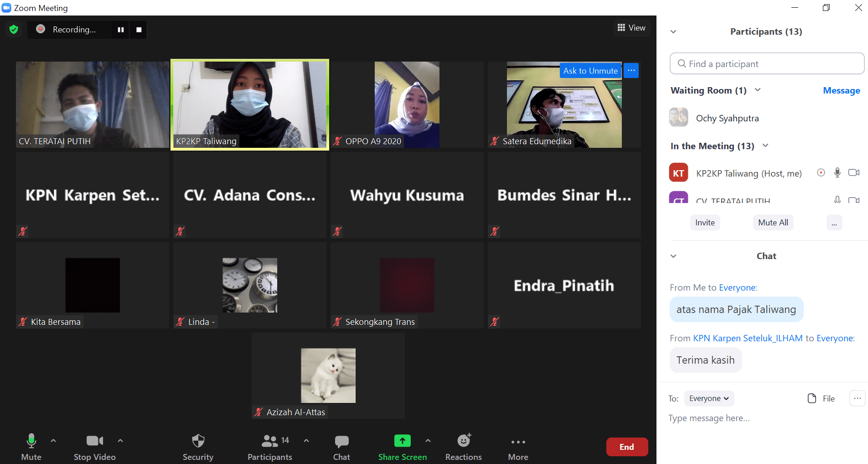Open the Security shield options
The image size is (868, 464).
click(198, 441)
